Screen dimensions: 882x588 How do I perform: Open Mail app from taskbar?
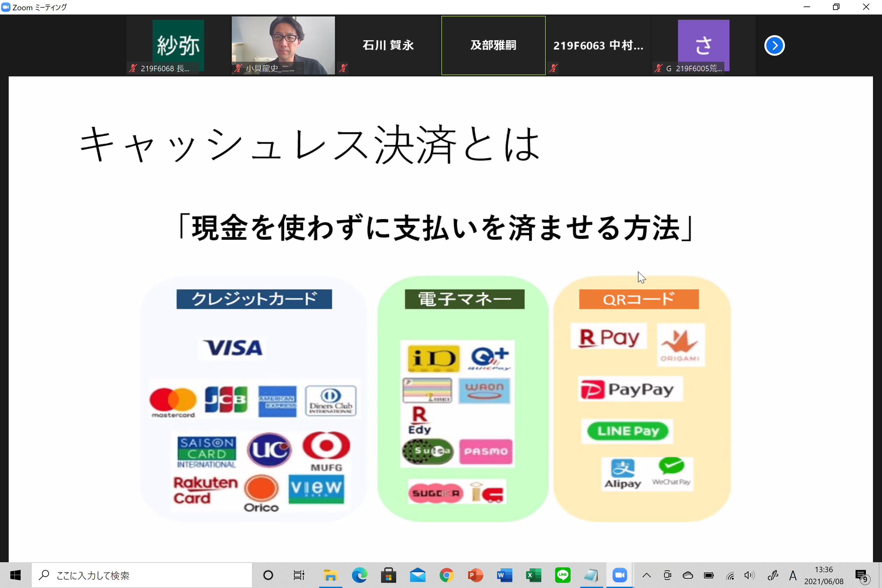click(x=417, y=575)
